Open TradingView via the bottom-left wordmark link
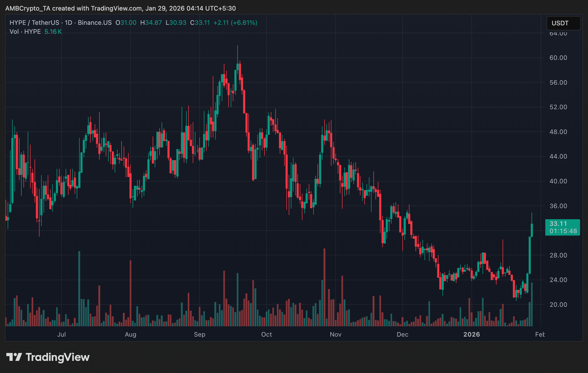Screen dimensions: 588x373 point(58,357)
